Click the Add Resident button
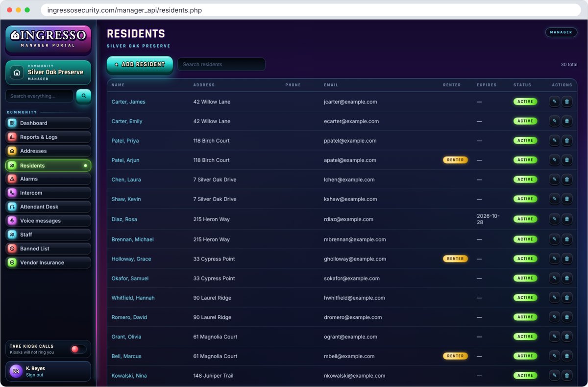This screenshot has width=588, height=387. [x=140, y=64]
